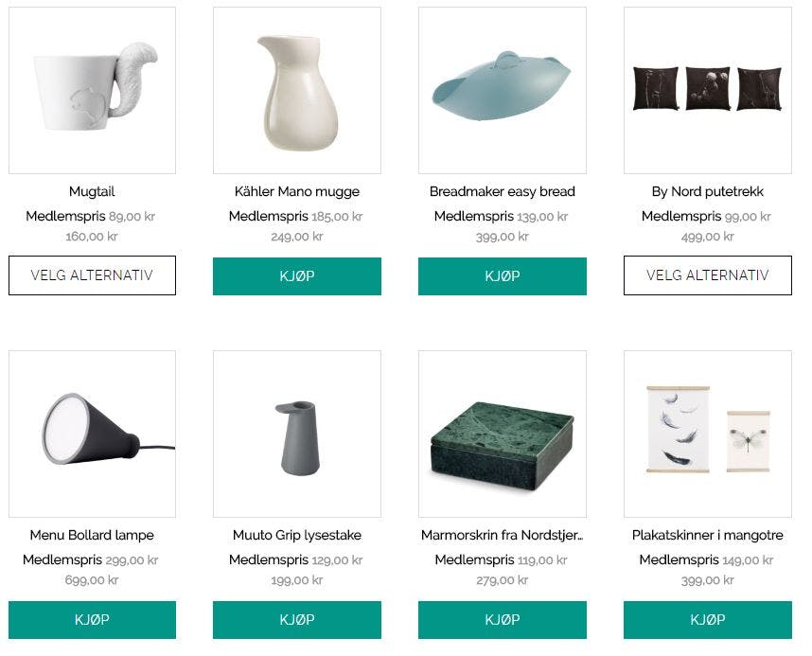
Task: Follow the Breadmaker easy bread title link
Action: (x=503, y=192)
